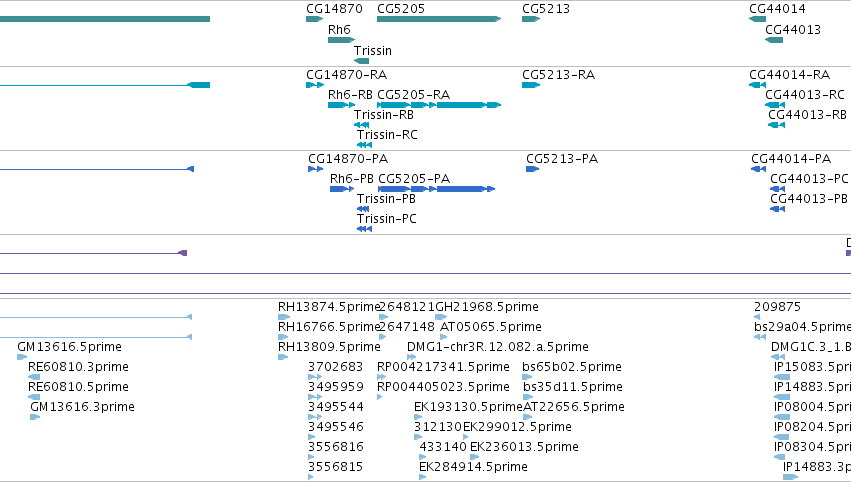
Task: Select EST RH16766.5prime
Action: pos(329,327)
